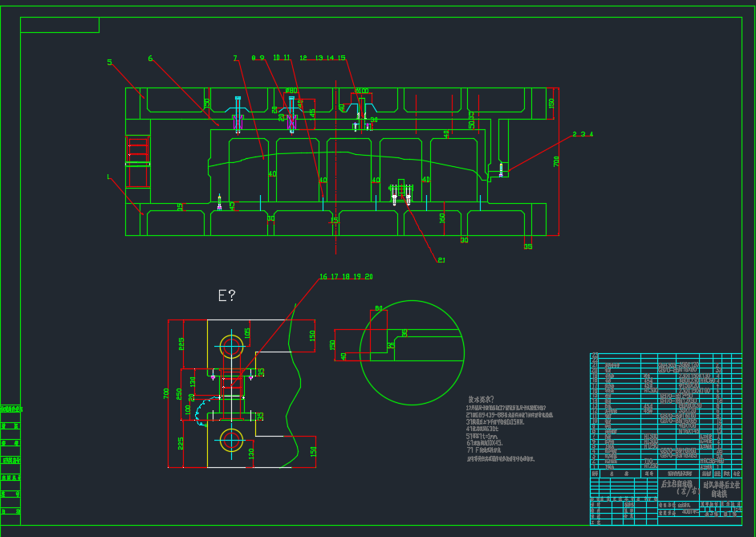The image size is (756, 537).
Task: Click the part number 5 leader label
Action: click(x=110, y=62)
